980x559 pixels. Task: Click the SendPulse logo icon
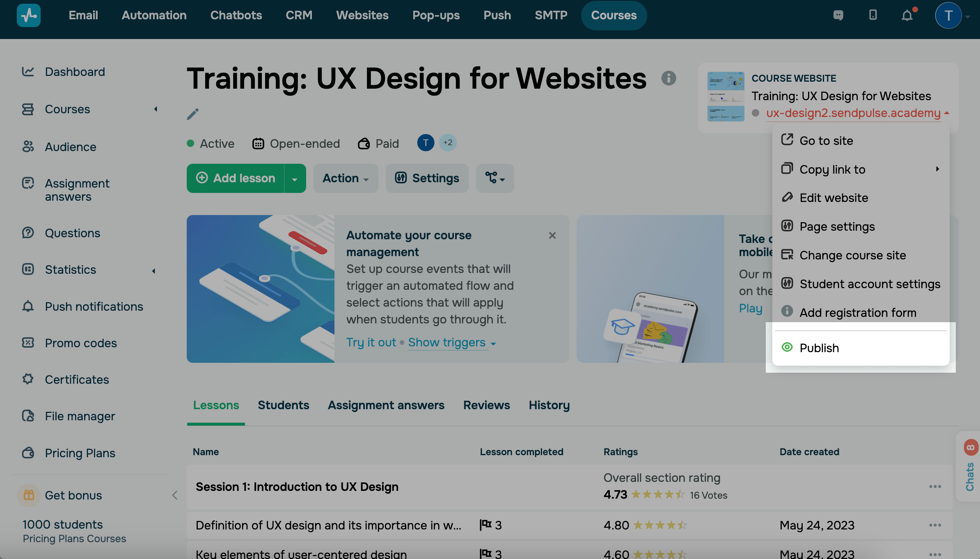click(x=29, y=16)
